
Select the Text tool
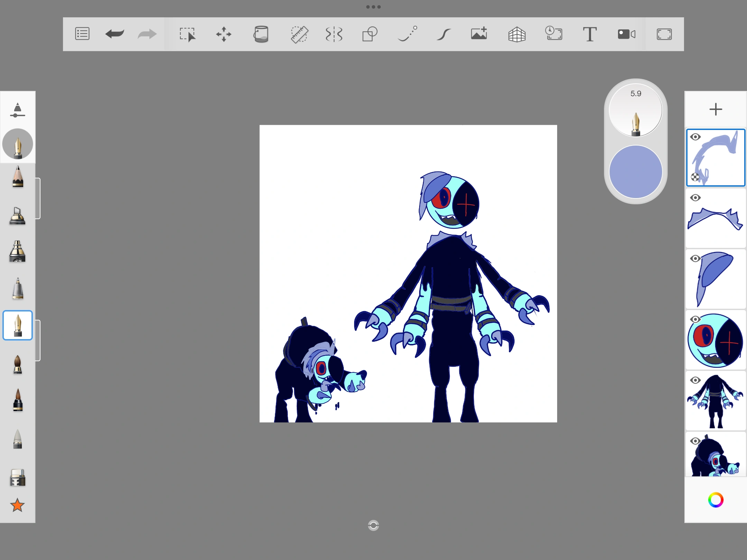click(590, 34)
